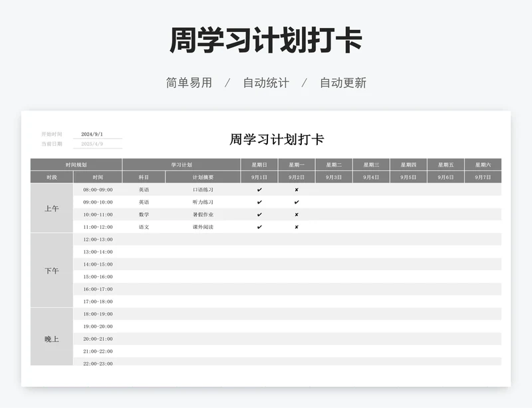Click the 口语练习 plan summary cell
This screenshot has height=408, width=532.
[x=203, y=190]
